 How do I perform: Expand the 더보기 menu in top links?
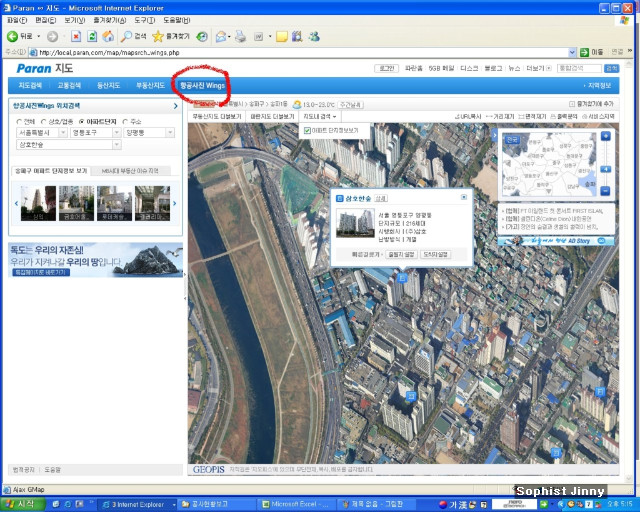(539, 68)
